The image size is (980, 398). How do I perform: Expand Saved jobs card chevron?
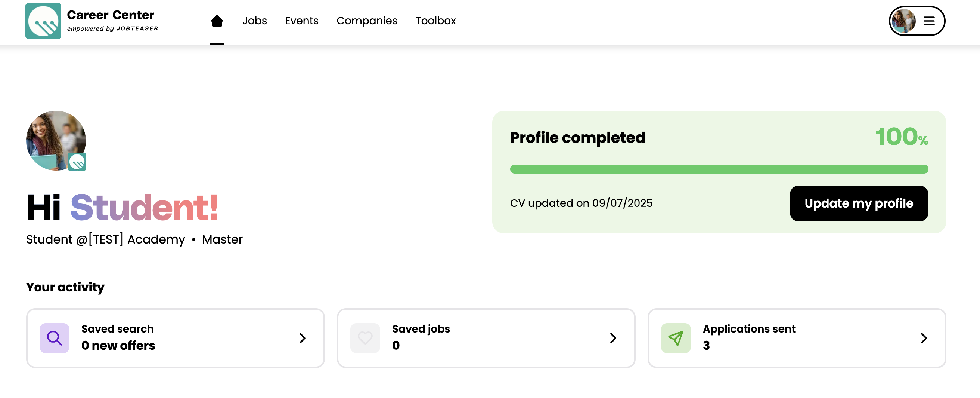pos(613,338)
